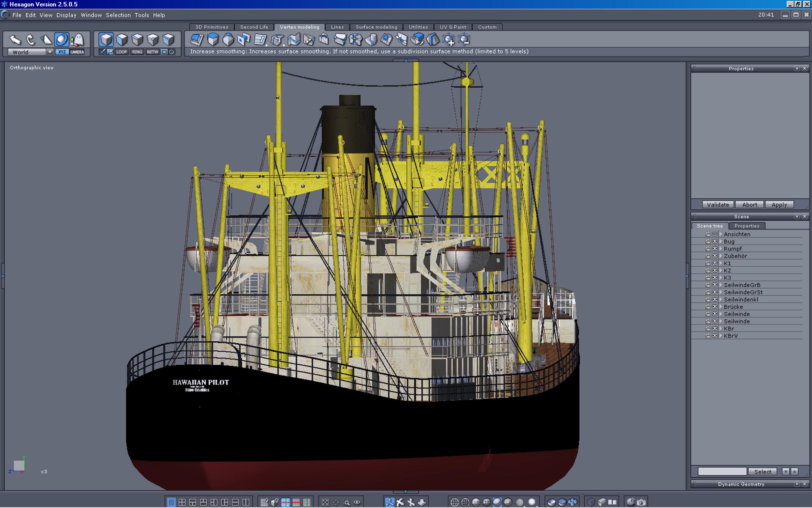Select wireframe display mode globe icon
812x508 pixels.
pyautogui.click(x=454, y=502)
